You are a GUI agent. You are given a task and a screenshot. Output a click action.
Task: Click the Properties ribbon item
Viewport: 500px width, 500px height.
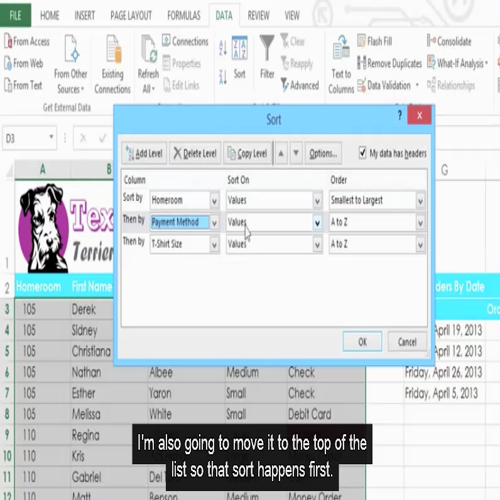pos(182,63)
